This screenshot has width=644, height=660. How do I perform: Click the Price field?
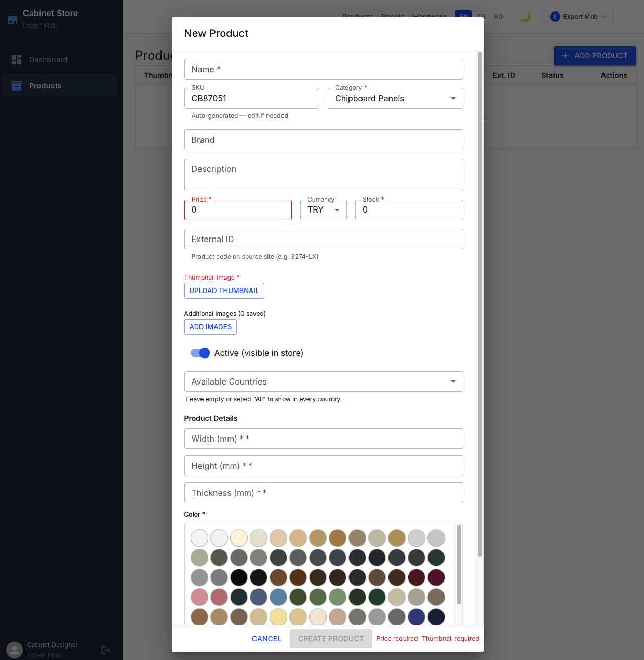(x=238, y=210)
